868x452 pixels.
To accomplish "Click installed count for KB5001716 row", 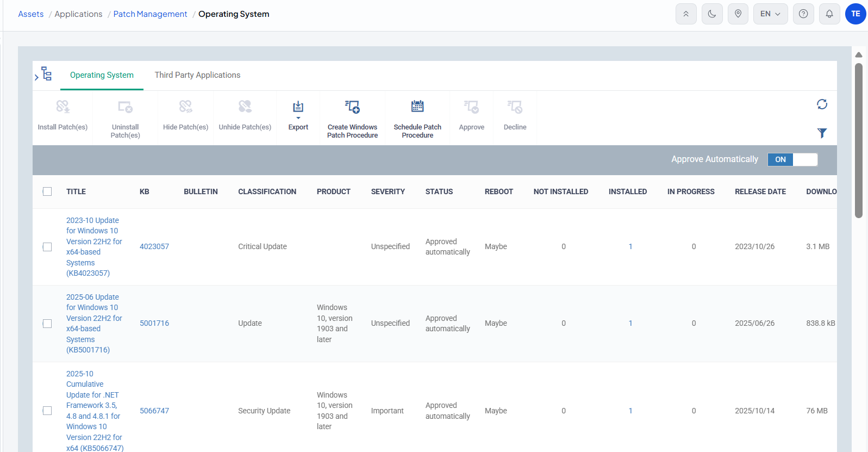I will pyautogui.click(x=630, y=323).
